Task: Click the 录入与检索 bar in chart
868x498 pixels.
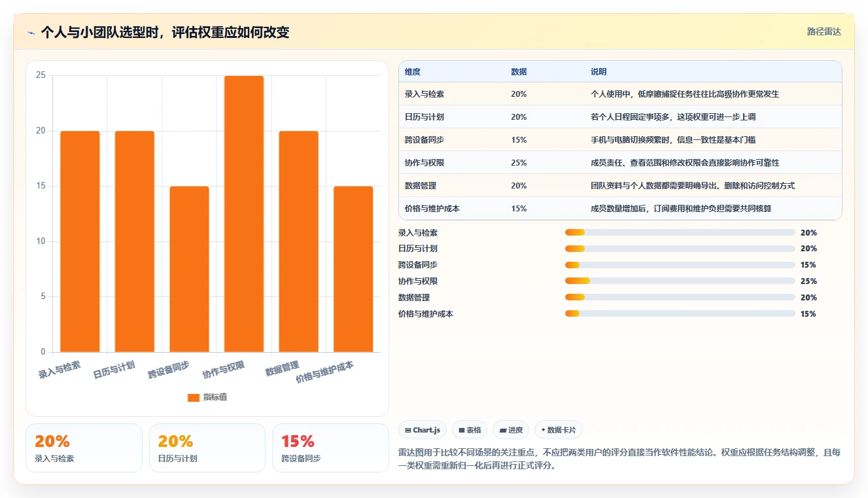Action: tap(80, 241)
